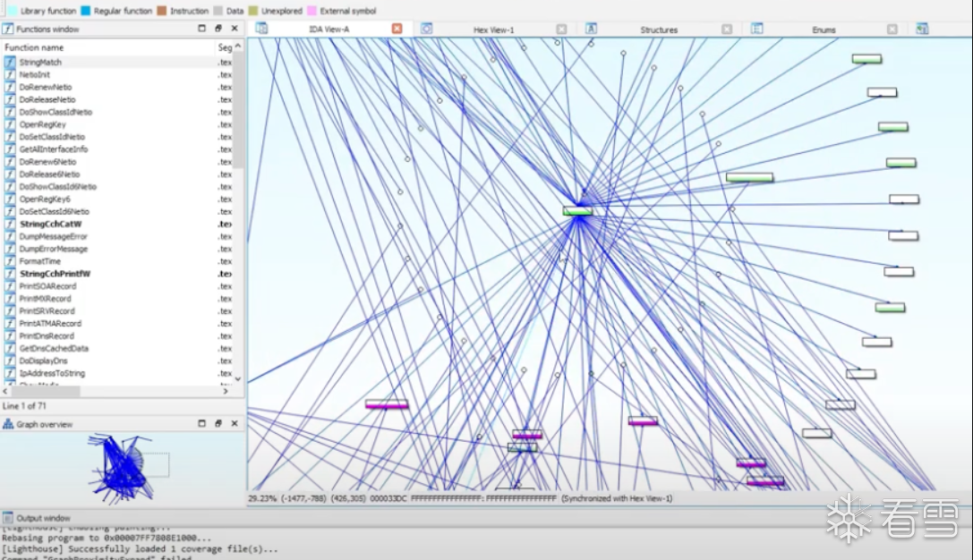
Task: Float the Functions window panel
Action: (218, 28)
